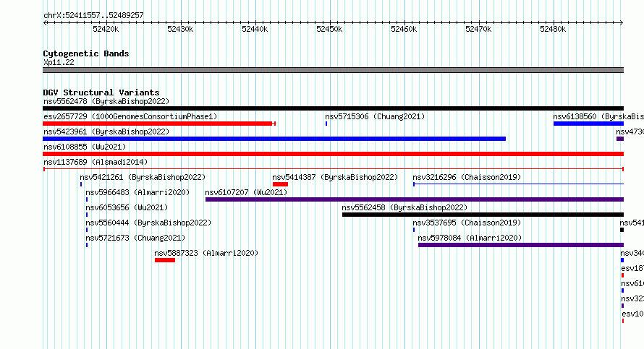Click the thick red bar of nsv6108855

pos(333,154)
